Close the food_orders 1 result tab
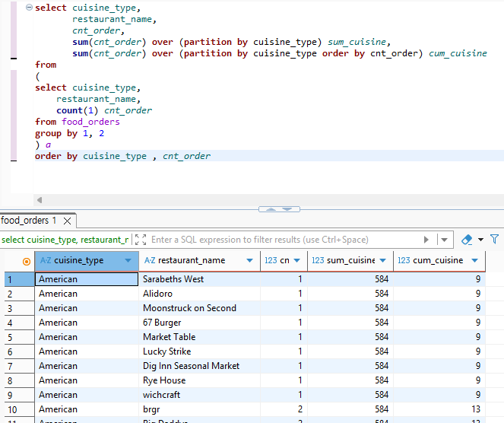 pos(67,221)
